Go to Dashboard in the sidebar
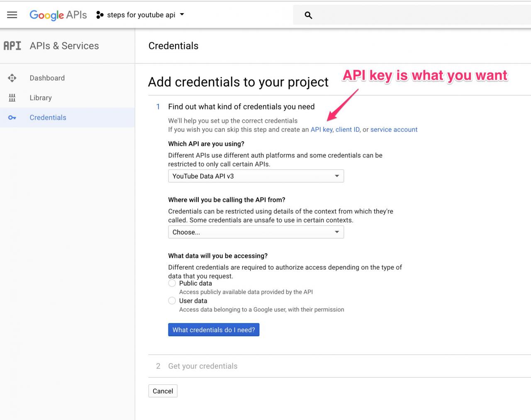 (x=47, y=78)
